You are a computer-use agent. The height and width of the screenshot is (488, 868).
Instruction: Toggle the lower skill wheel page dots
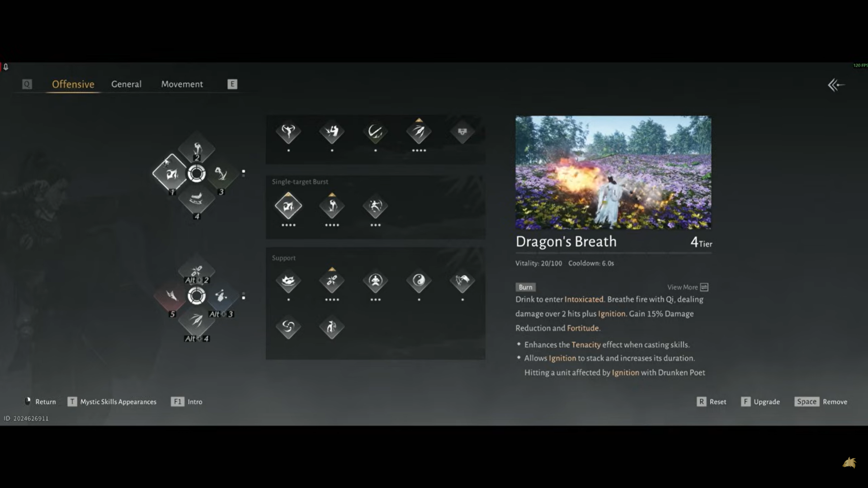244,296
